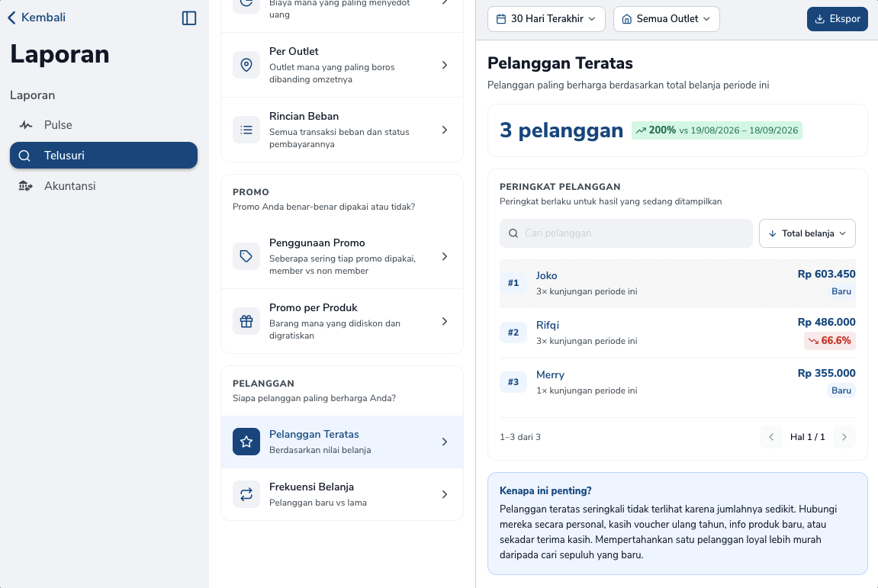Click the Ekspor button

837,19
